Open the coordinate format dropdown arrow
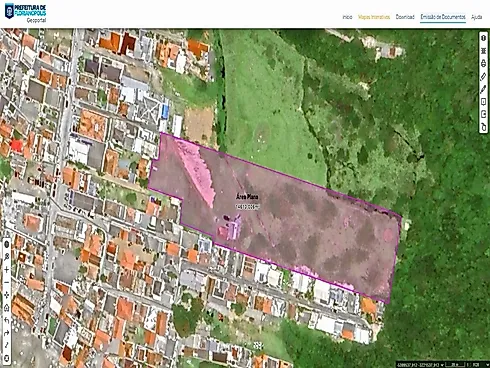490x368 pixels. pyautogui.click(x=442, y=365)
